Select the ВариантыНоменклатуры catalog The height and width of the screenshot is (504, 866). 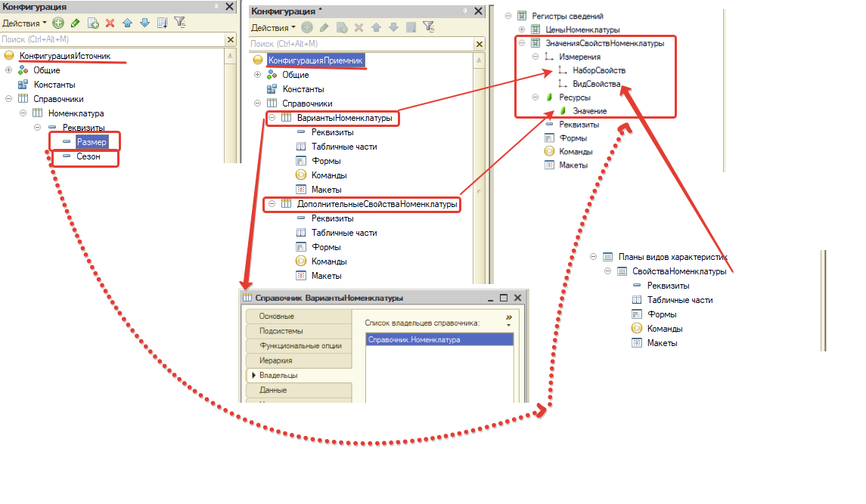345,118
